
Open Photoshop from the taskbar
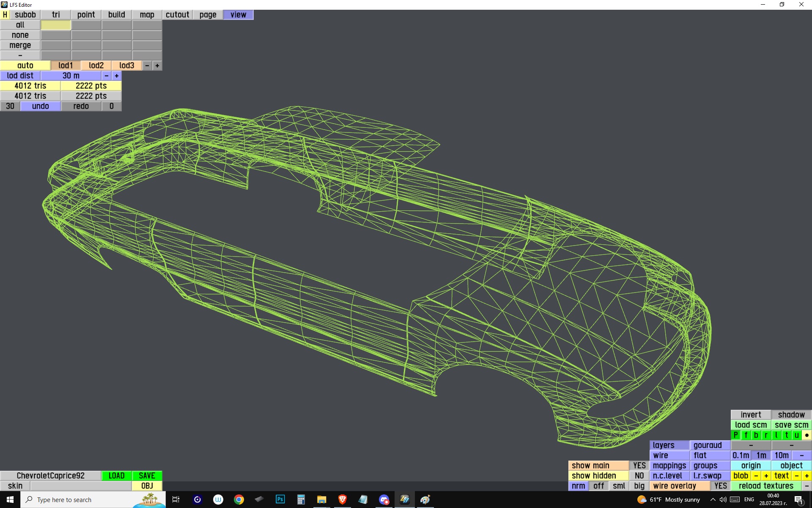coord(280,500)
